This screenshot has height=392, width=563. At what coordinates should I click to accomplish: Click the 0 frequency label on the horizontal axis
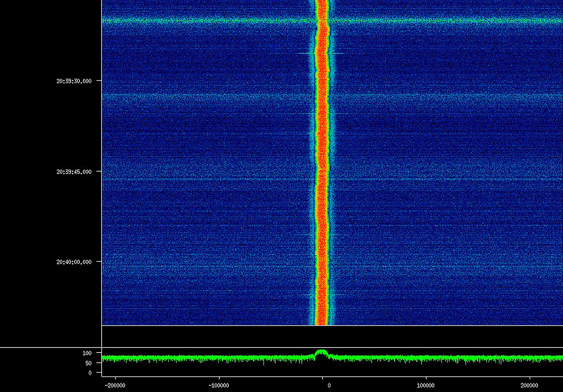tap(329, 386)
